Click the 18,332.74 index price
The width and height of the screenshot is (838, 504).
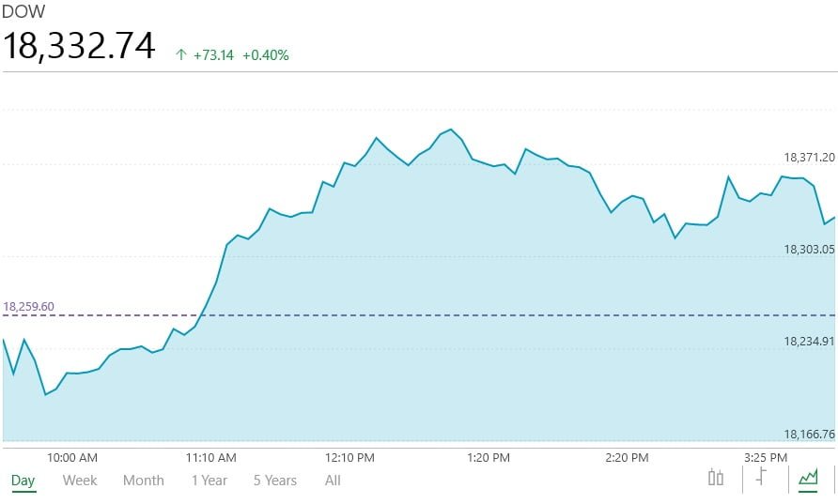(79, 45)
